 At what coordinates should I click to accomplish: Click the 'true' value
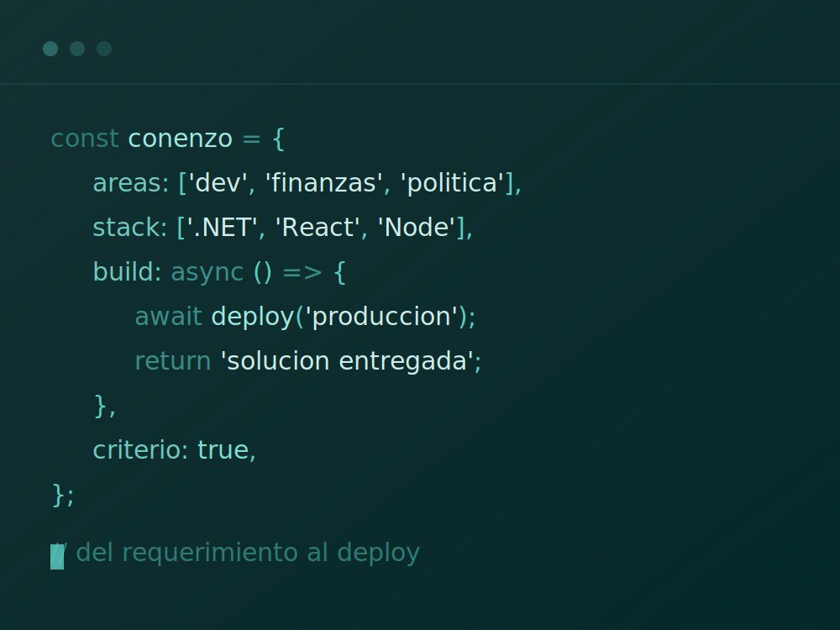(x=223, y=450)
